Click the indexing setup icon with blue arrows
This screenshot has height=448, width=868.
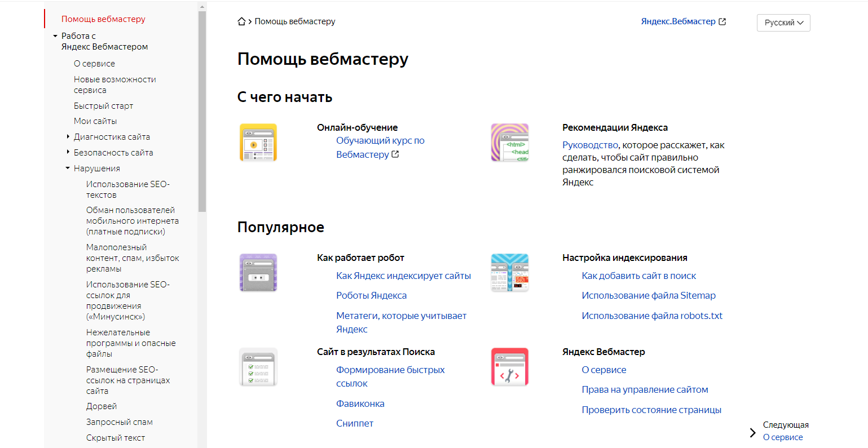(x=510, y=273)
